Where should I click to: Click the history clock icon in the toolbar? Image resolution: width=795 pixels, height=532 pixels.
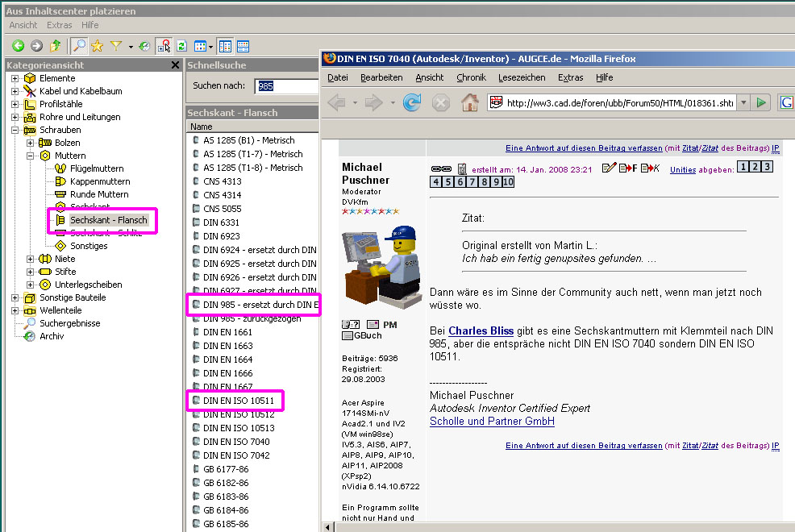[x=144, y=46]
